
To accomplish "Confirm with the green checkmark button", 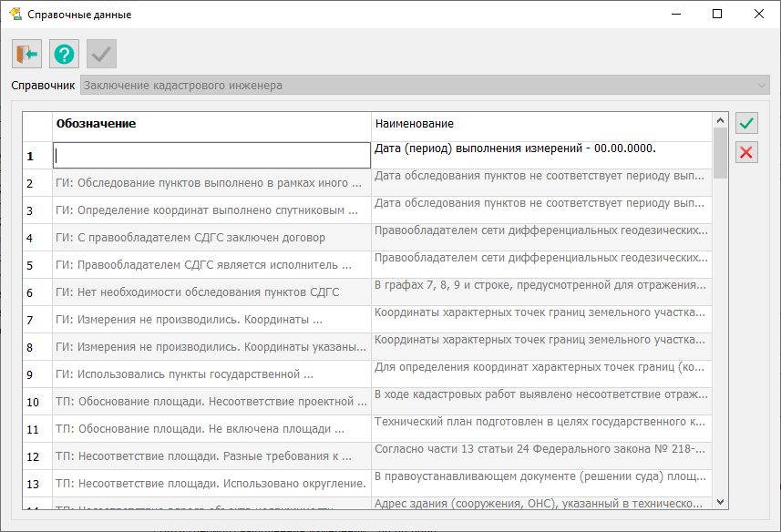I will [746, 123].
